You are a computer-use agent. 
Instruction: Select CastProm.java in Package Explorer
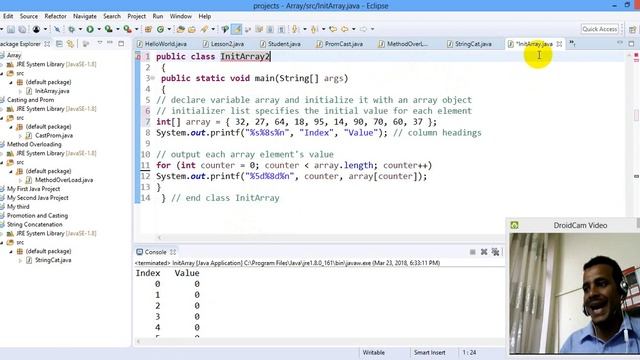53,136
